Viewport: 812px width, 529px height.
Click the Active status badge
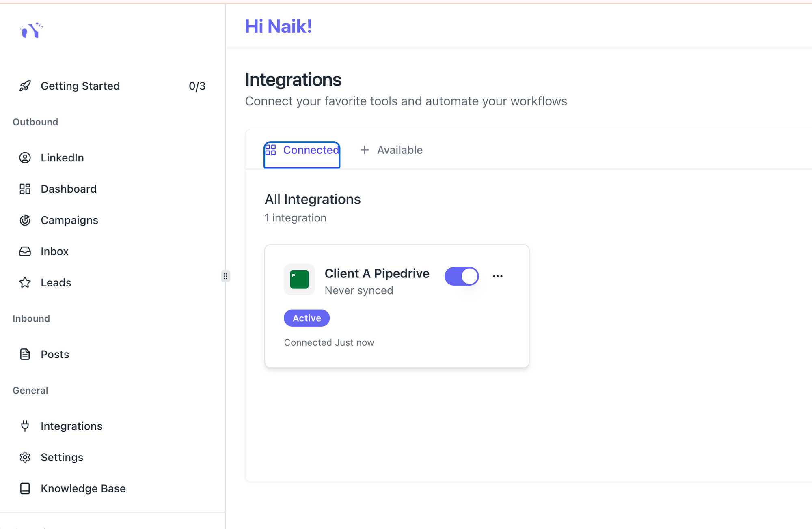(x=307, y=318)
